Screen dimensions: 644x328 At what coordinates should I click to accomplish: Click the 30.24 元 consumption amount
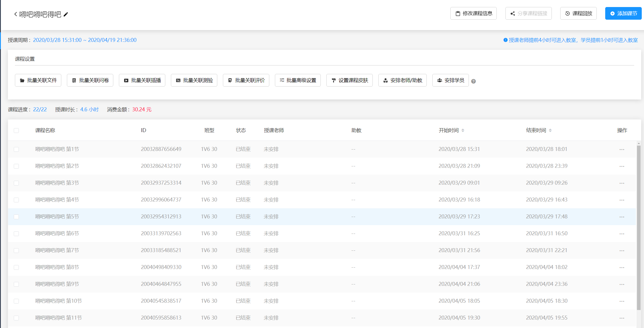pos(142,110)
